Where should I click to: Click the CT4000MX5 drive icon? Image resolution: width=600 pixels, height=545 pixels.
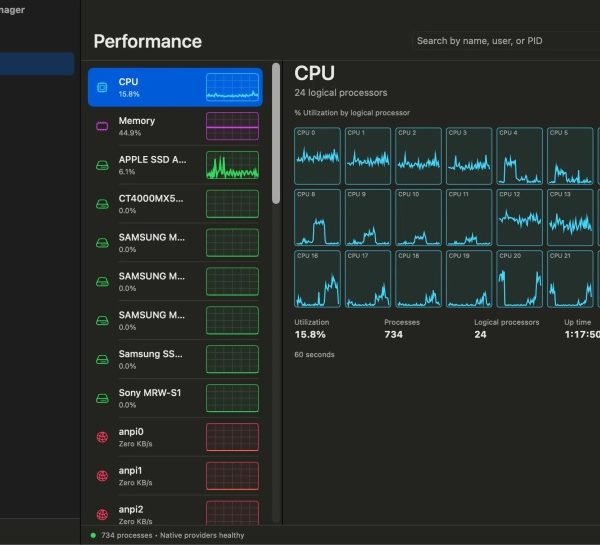tap(102, 204)
